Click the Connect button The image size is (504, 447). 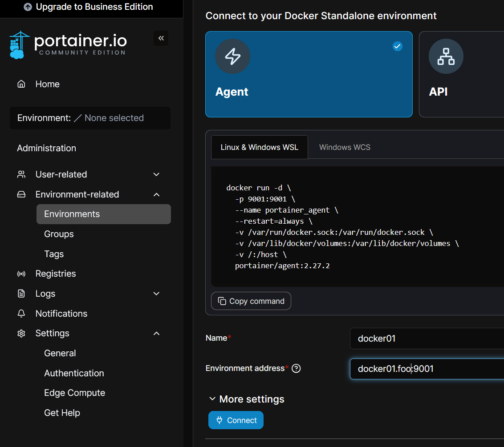point(236,420)
